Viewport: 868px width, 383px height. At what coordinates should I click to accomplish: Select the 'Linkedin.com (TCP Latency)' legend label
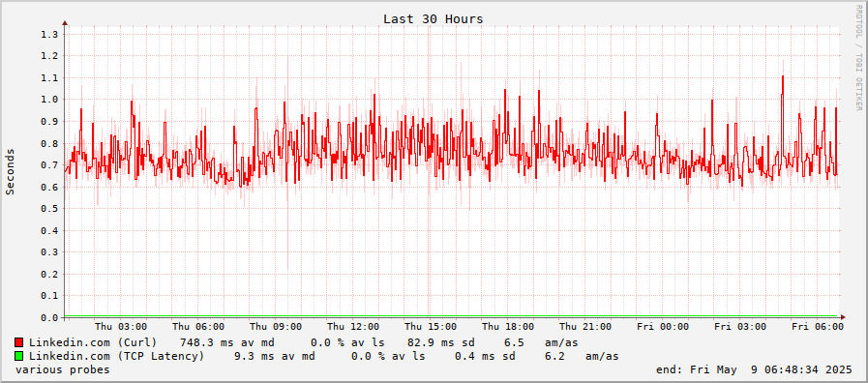[117, 356]
